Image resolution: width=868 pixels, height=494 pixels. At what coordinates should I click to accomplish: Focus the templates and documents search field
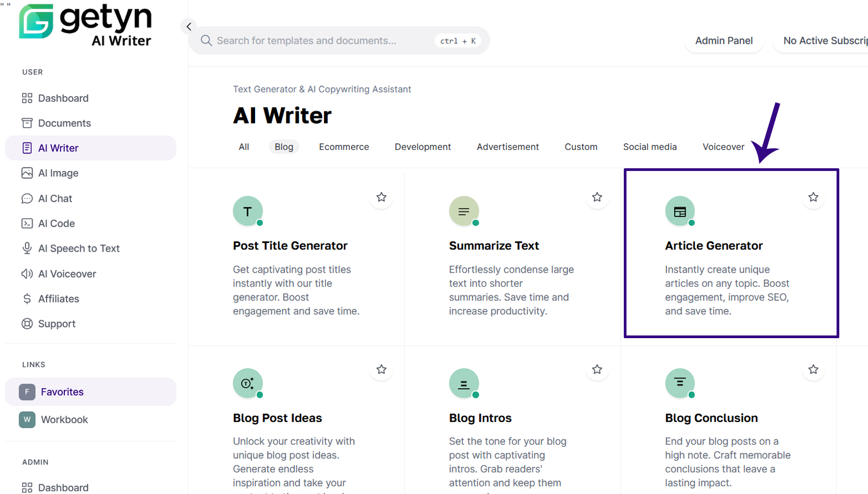[339, 41]
